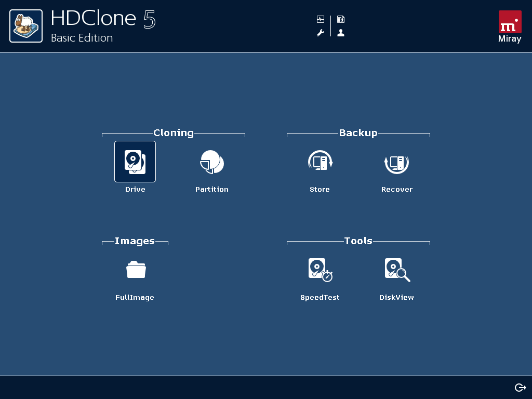Open the FullImage folder icon

point(136,270)
